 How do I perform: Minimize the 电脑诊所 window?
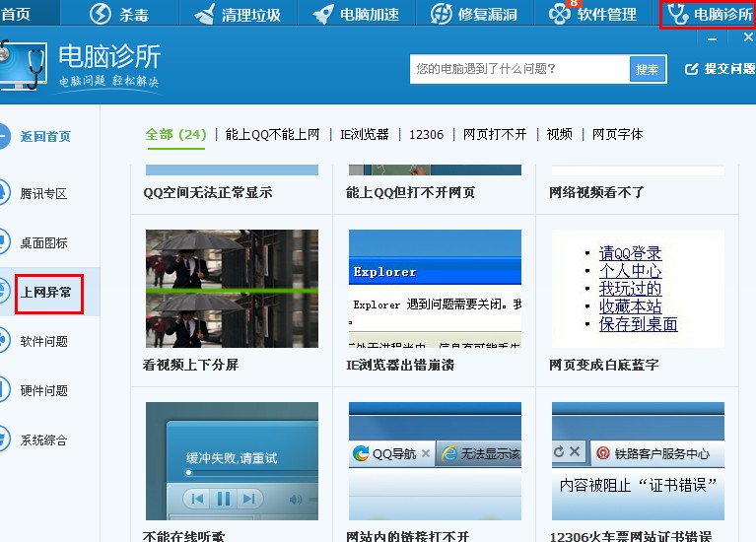(712, 38)
